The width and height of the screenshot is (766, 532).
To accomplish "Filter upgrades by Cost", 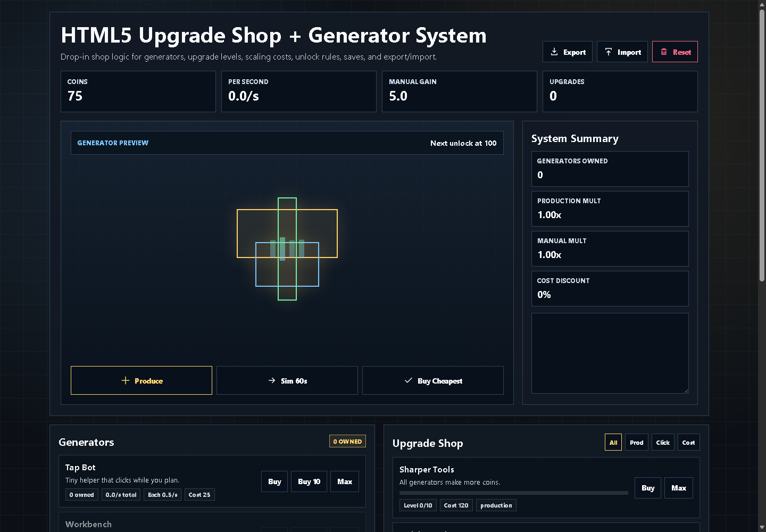I will pyautogui.click(x=688, y=442).
